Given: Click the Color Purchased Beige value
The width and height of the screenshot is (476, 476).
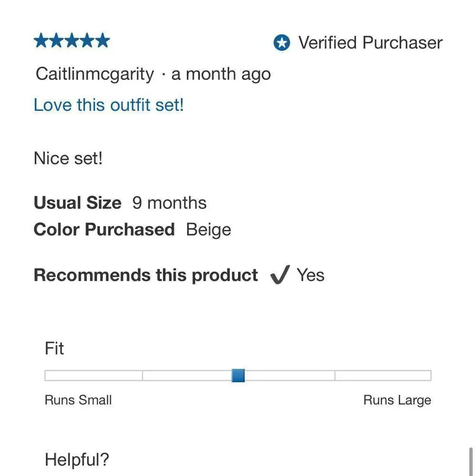Looking at the screenshot, I should (208, 230).
